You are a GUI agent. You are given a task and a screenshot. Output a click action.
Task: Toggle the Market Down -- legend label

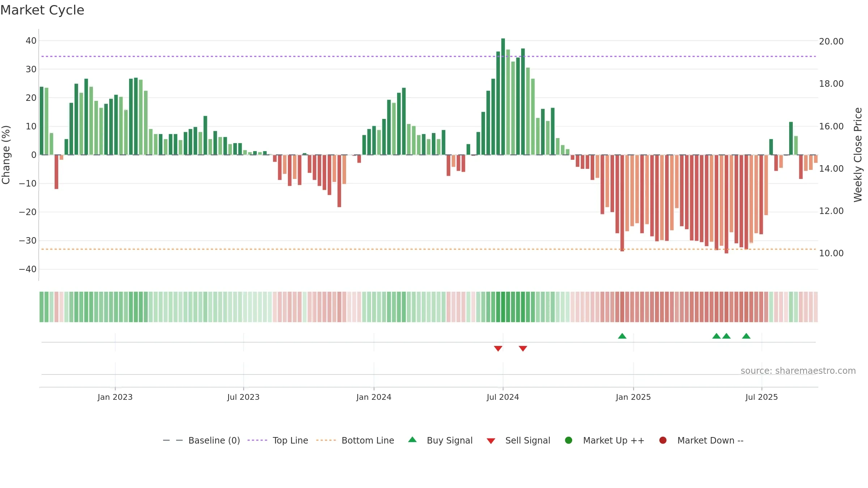pos(710,440)
